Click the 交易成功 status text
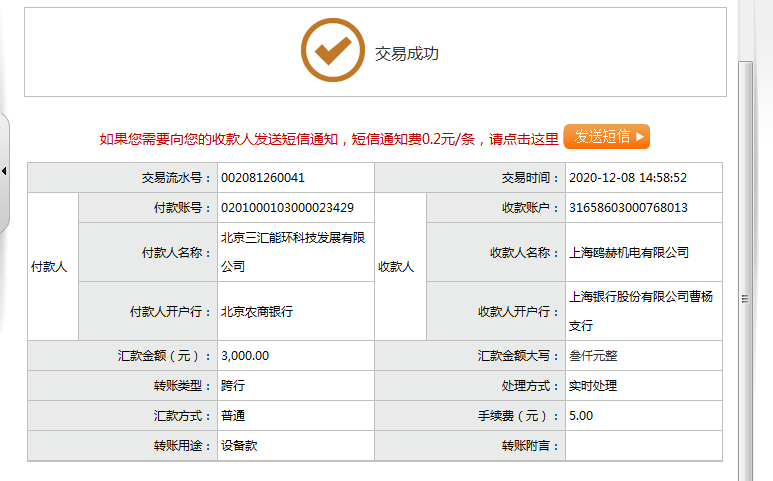Image resolution: width=773 pixels, height=481 pixels. coord(406,54)
